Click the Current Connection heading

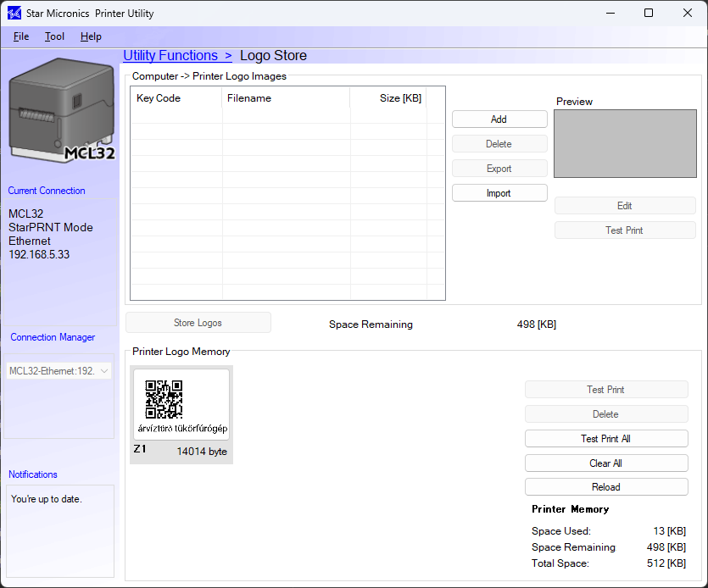click(47, 191)
